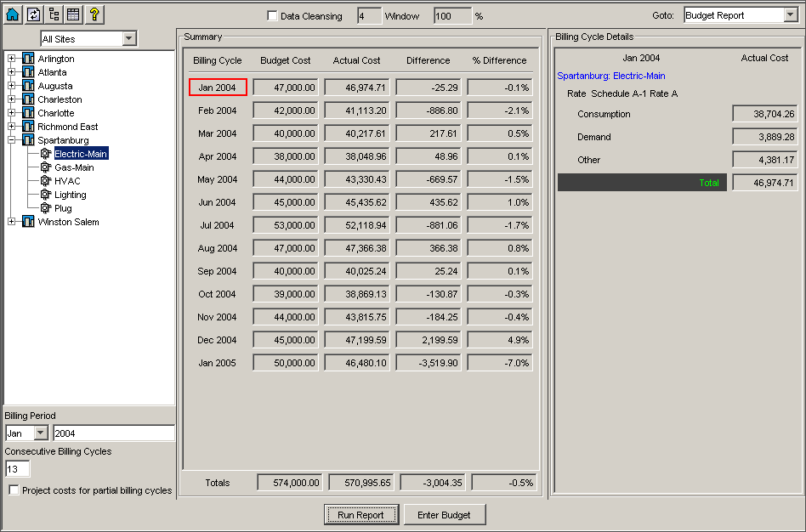806x532 pixels.
Task: Click the HVAC meter icon
Action: pos(46,181)
